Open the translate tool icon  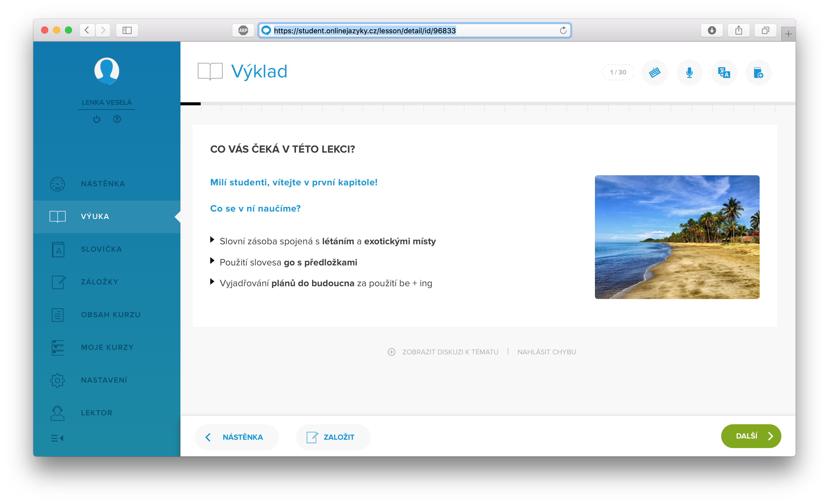click(x=724, y=72)
